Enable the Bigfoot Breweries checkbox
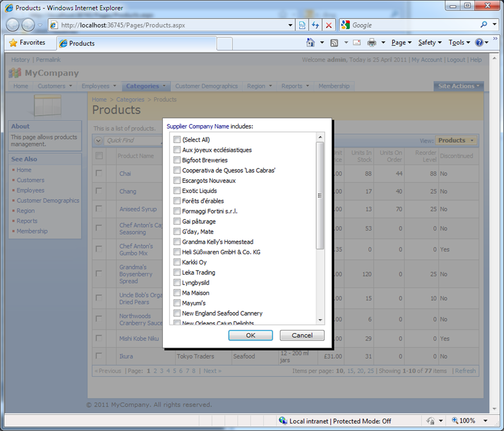The height and width of the screenshot is (431, 504). pyautogui.click(x=177, y=160)
